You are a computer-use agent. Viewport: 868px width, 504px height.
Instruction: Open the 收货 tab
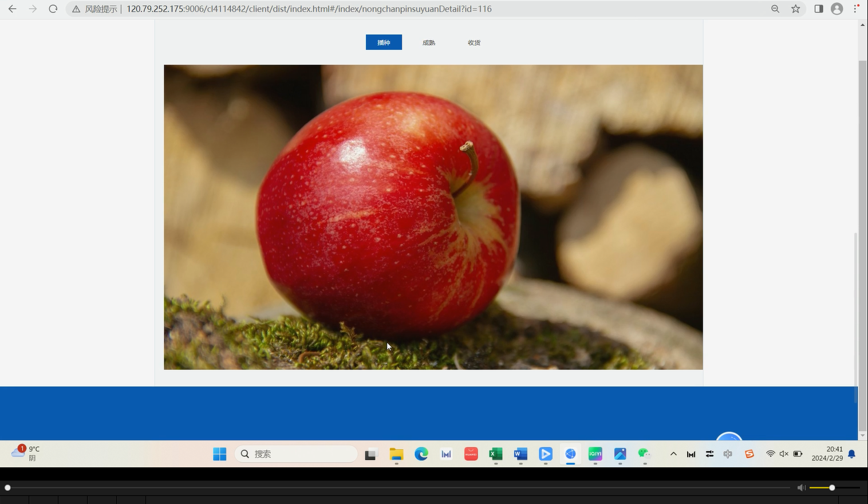click(x=474, y=42)
